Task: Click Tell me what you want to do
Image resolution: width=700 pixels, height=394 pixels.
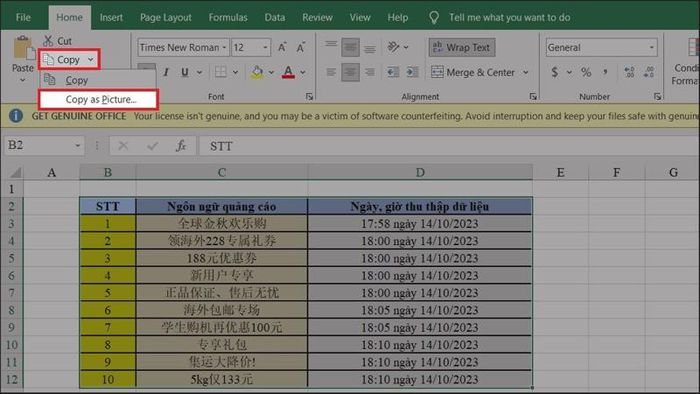Action: coord(509,17)
